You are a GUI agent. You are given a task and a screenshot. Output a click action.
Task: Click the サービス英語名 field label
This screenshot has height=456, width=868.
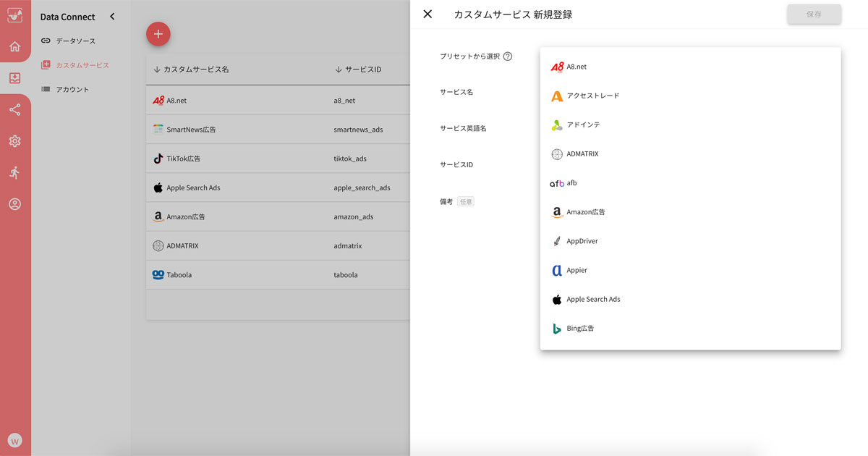[x=463, y=128]
